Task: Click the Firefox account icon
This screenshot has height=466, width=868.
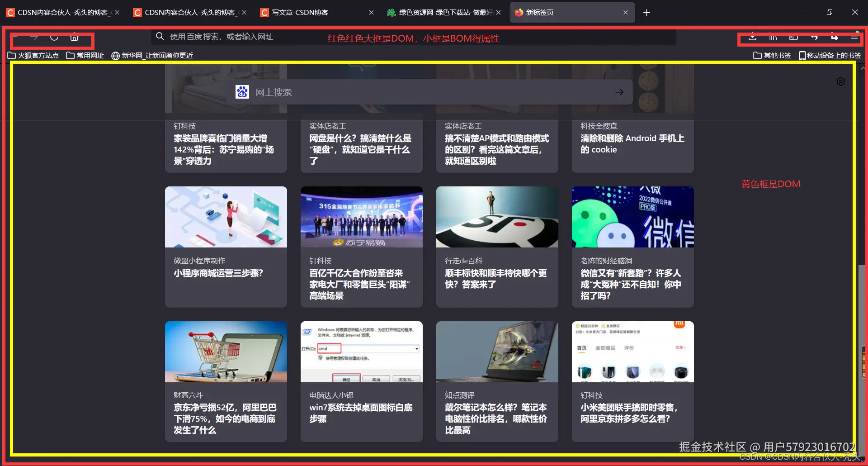Action: coord(834,37)
